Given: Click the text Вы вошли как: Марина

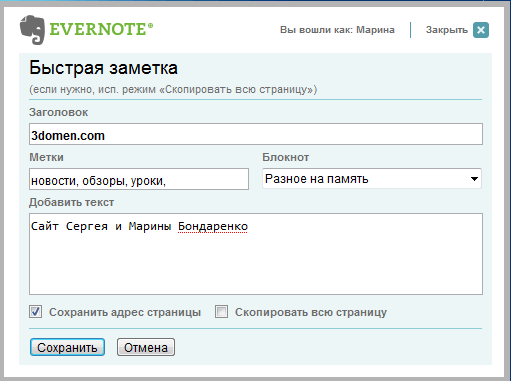Looking at the screenshot, I should pos(337,30).
